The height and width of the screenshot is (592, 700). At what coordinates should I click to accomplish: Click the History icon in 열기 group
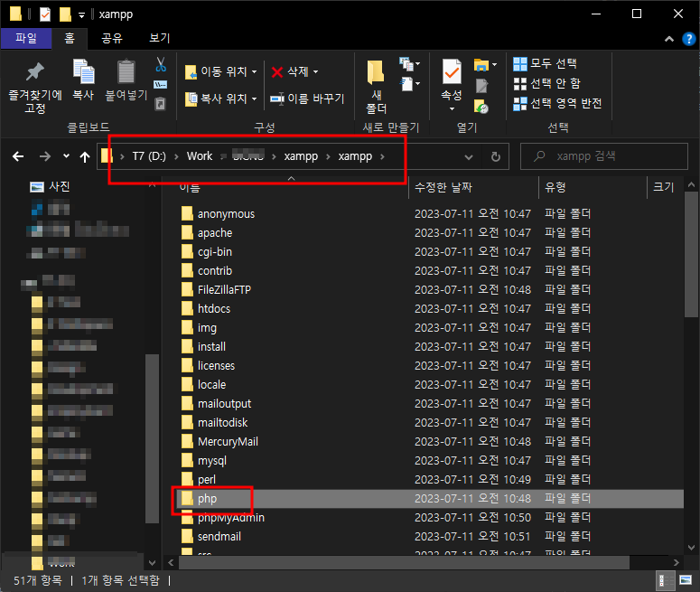click(481, 107)
